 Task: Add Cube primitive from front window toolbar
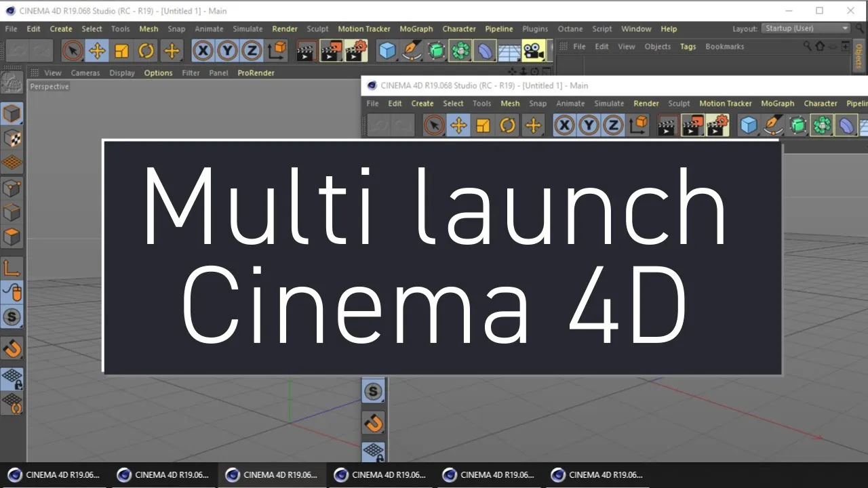(x=749, y=125)
